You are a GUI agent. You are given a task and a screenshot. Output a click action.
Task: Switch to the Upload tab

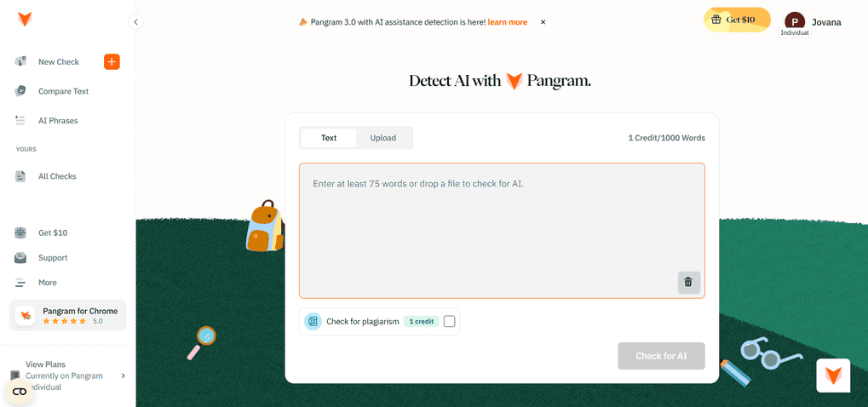pyautogui.click(x=383, y=138)
